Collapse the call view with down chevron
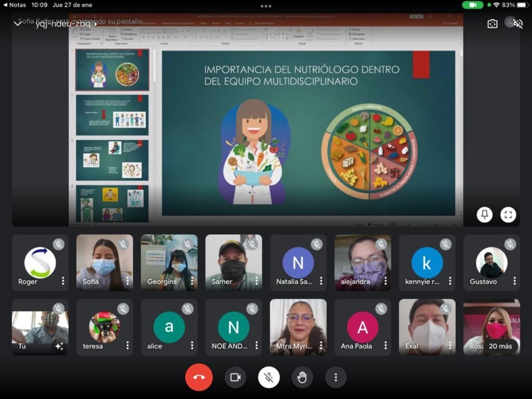This screenshot has width=532, height=399. 18,24
